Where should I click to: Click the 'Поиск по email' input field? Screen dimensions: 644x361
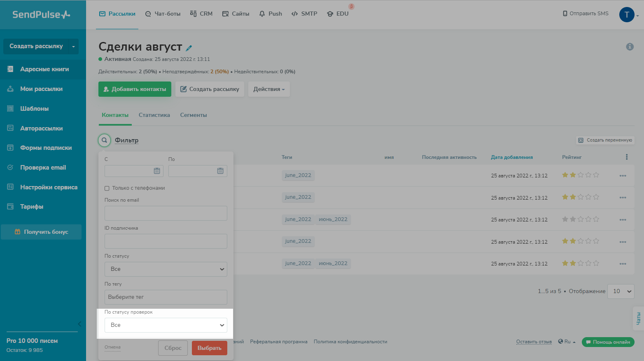click(x=166, y=213)
